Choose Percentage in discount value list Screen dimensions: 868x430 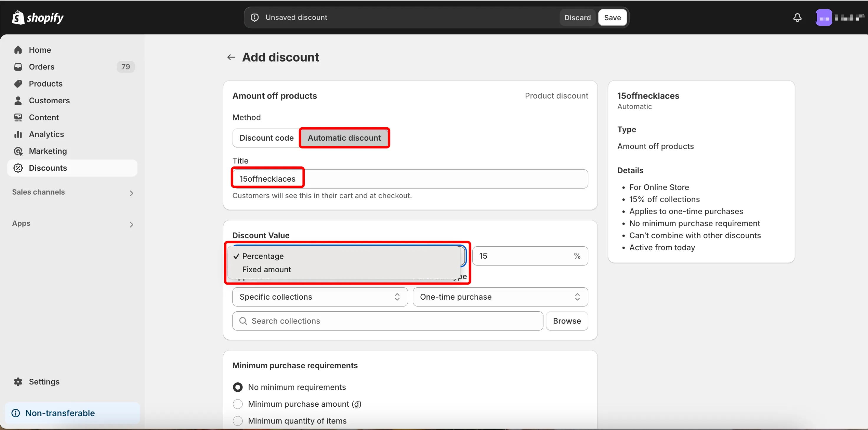click(344, 256)
